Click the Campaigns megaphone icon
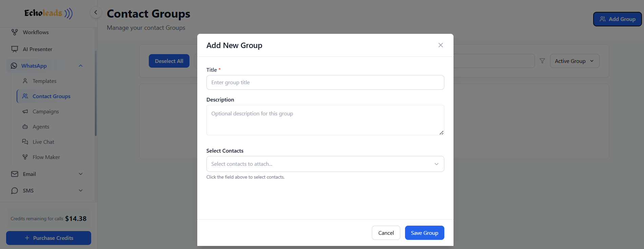 coord(25,111)
